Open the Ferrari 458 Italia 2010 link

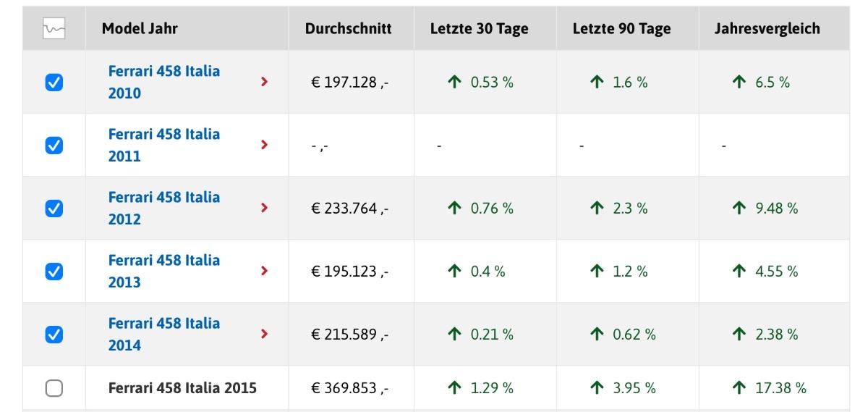(x=164, y=83)
